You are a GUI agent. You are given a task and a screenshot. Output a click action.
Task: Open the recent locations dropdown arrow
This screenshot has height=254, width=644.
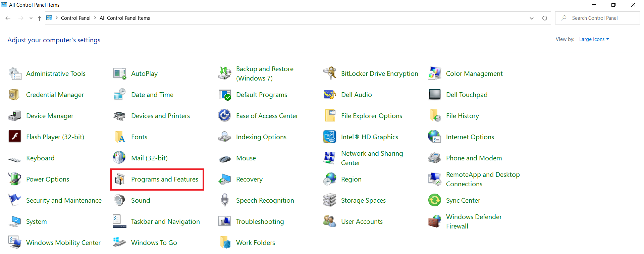(x=31, y=18)
